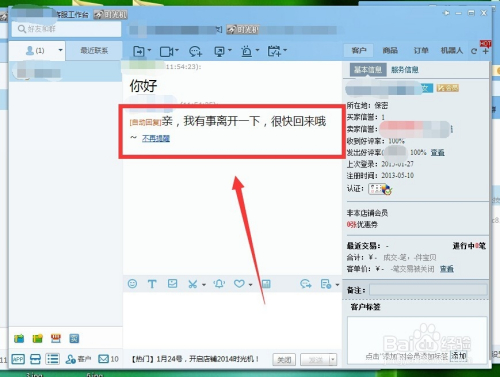Expand the alarm reminder dropdown arrow
The height and width of the screenshot is (377, 500).
(x=257, y=50)
